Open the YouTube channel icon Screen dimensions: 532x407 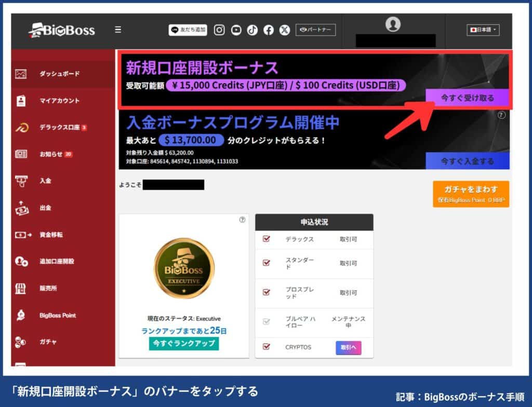(235, 30)
